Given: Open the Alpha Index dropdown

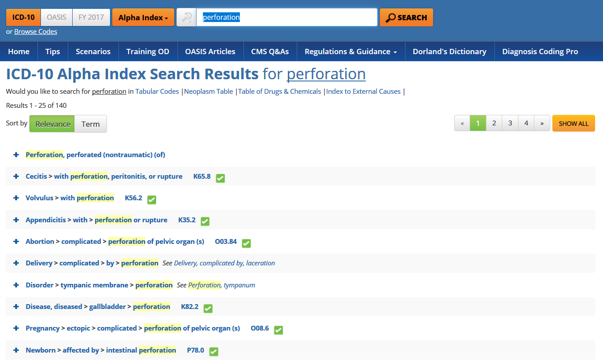Looking at the screenshot, I should point(143,18).
